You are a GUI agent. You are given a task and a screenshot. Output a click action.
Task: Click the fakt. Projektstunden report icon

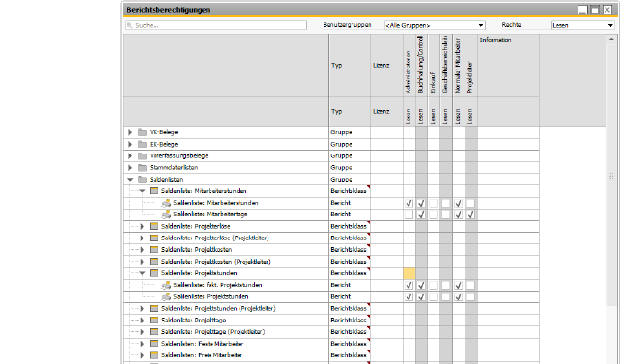coord(166,285)
